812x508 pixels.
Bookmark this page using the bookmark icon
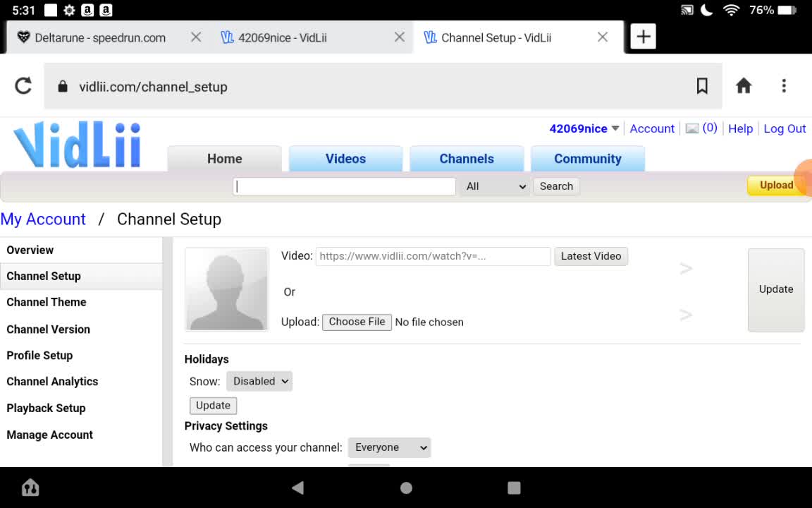(702, 86)
